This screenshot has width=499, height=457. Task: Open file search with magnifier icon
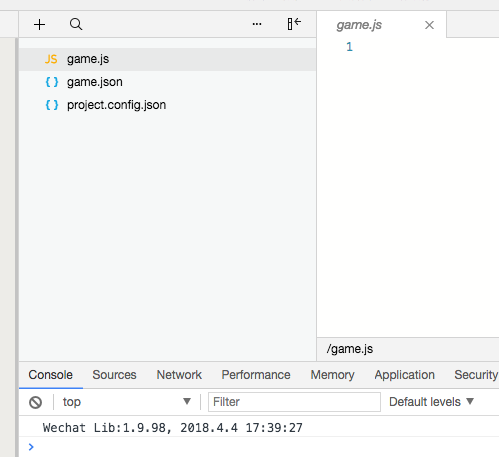click(76, 24)
